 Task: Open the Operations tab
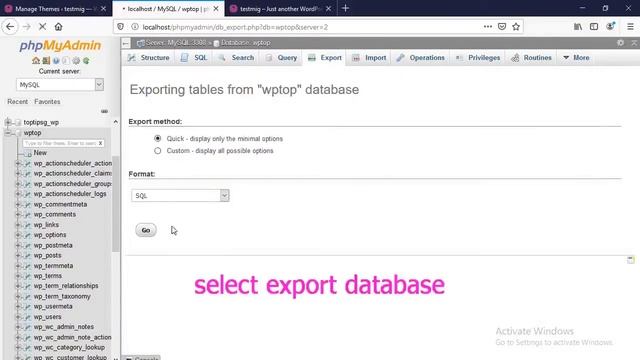(420, 58)
